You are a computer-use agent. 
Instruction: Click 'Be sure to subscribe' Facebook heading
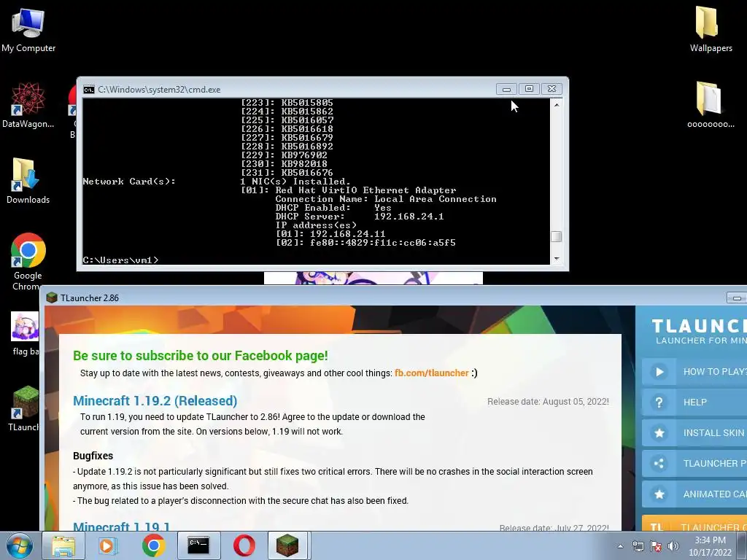[200, 356]
